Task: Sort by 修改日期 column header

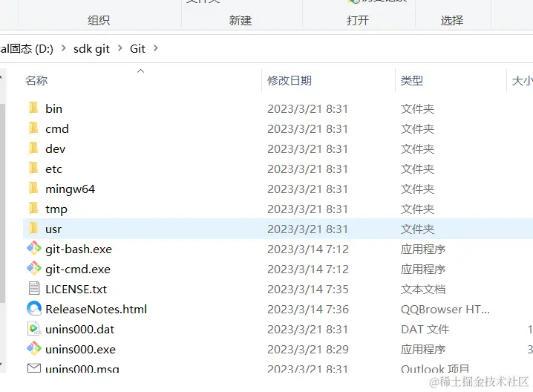Action: [290, 81]
